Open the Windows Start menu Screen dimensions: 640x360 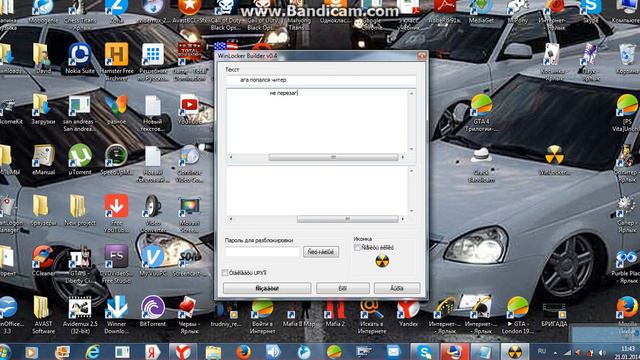pyautogui.click(x=5, y=352)
